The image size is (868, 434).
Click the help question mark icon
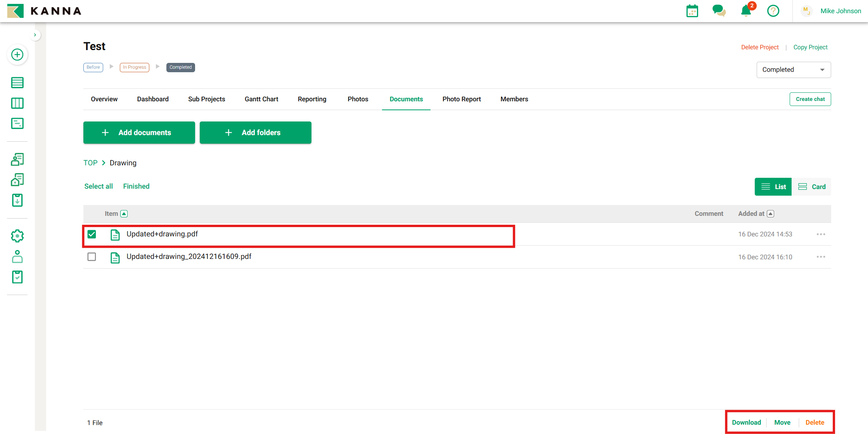pos(773,11)
